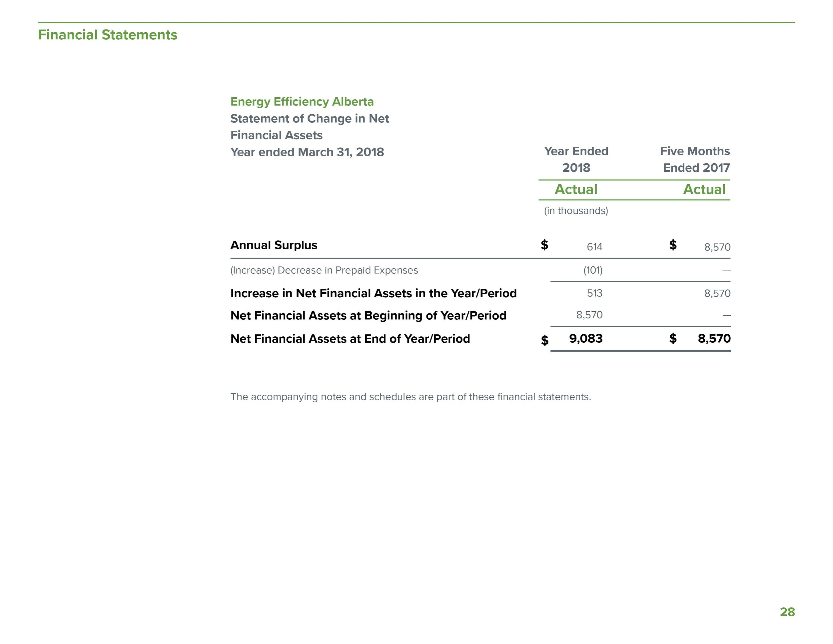
Task: Click 8,570 in the Beginning of Year row
Action: [x=589, y=315]
